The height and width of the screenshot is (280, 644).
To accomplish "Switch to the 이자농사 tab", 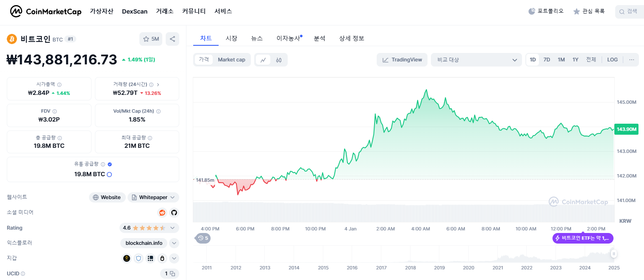I will (289, 38).
